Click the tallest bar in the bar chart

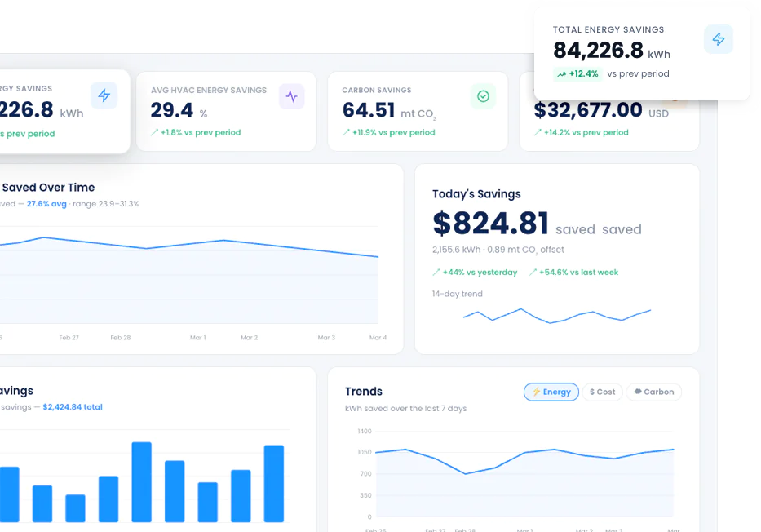tap(142, 481)
